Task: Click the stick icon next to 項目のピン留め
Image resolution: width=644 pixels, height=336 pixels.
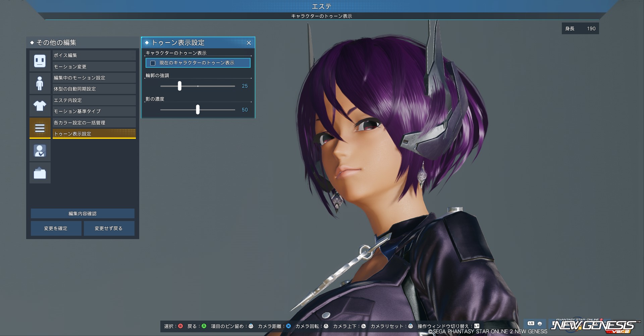Action: [x=251, y=326]
